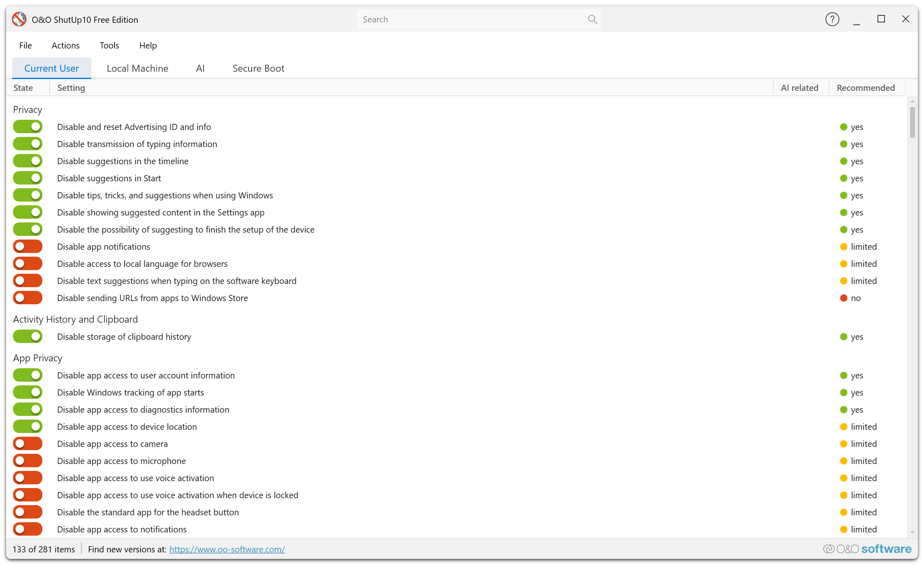Open the oo-software.com link
The width and height of the screenshot is (924, 565).
click(x=227, y=549)
